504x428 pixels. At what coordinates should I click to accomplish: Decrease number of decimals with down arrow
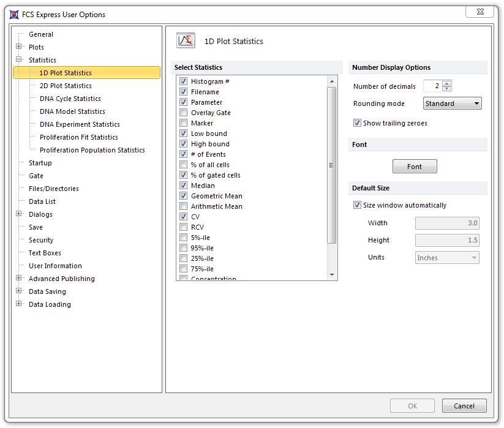pyautogui.click(x=447, y=89)
